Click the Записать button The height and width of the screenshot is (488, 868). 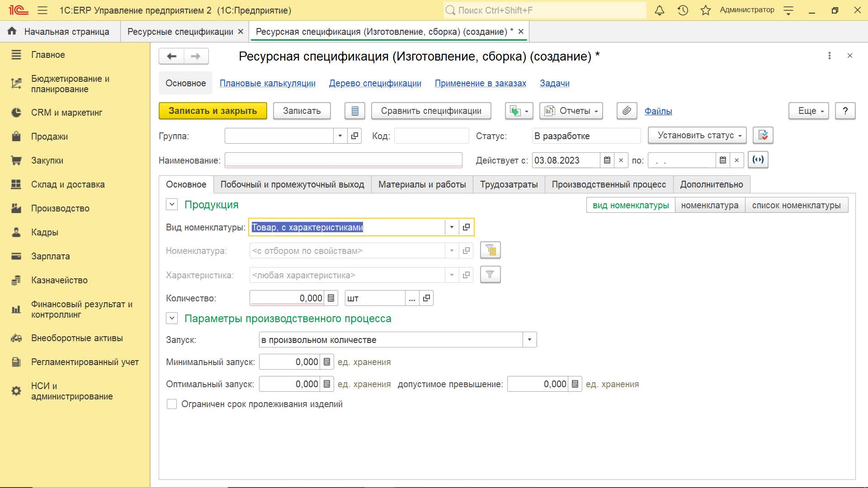[302, 111]
